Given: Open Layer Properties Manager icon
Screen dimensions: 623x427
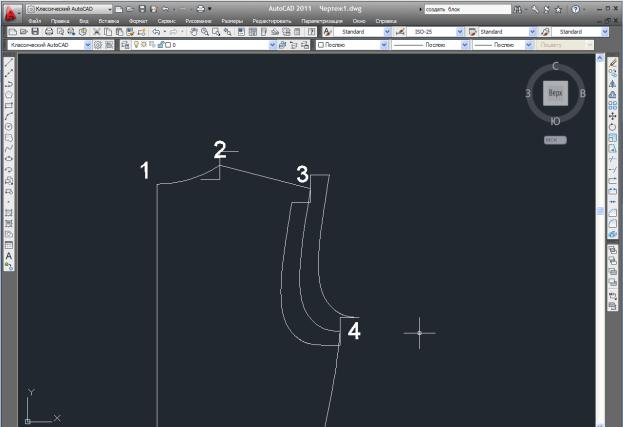Looking at the screenshot, I should pos(125,45).
